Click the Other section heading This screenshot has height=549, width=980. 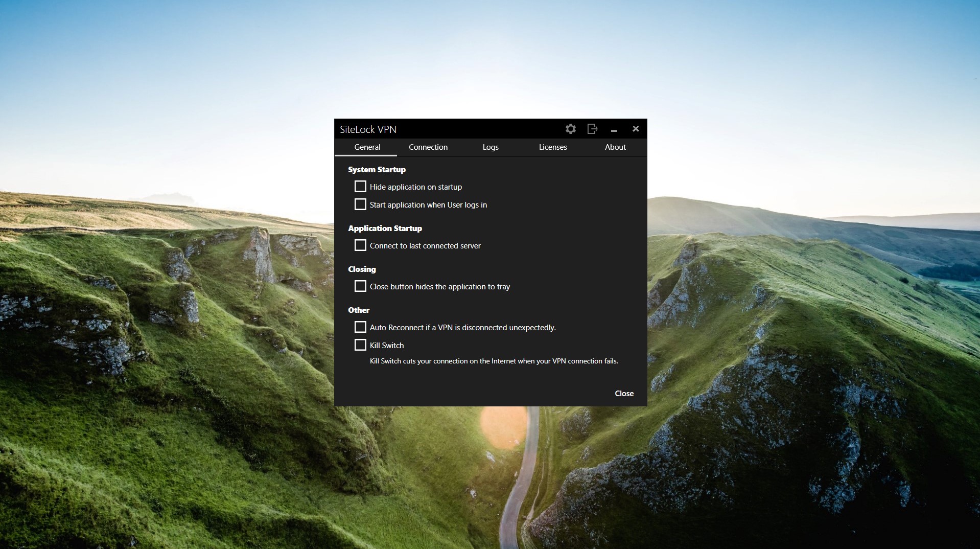[359, 310]
